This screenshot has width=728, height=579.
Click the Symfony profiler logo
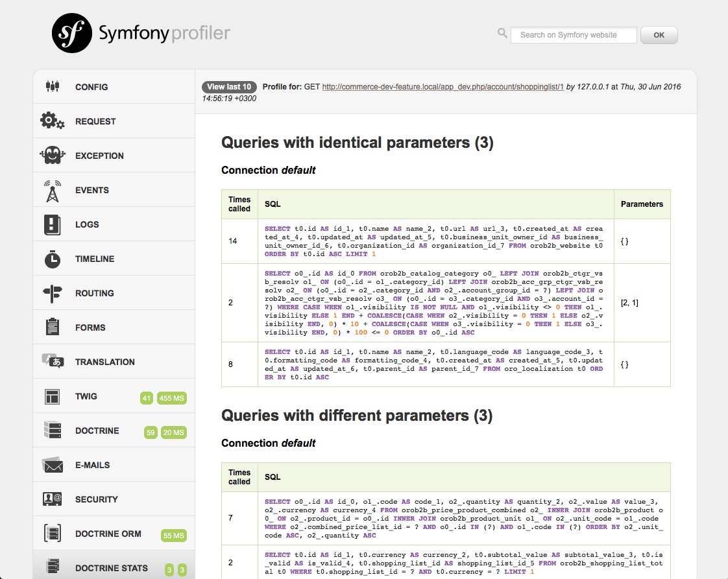tap(141, 33)
